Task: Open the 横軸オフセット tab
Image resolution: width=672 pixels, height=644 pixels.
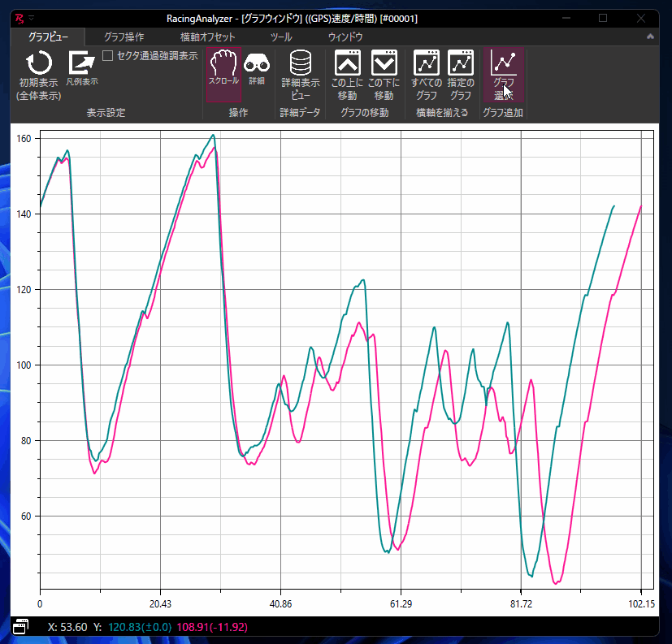Action: point(207,37)
